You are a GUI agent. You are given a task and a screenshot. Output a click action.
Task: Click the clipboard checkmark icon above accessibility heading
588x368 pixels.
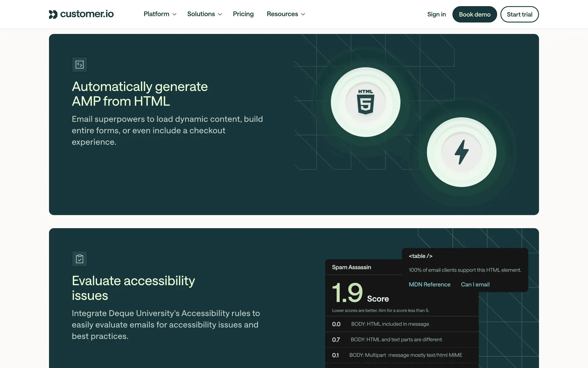pyautogui.click(x=80, y=259)
